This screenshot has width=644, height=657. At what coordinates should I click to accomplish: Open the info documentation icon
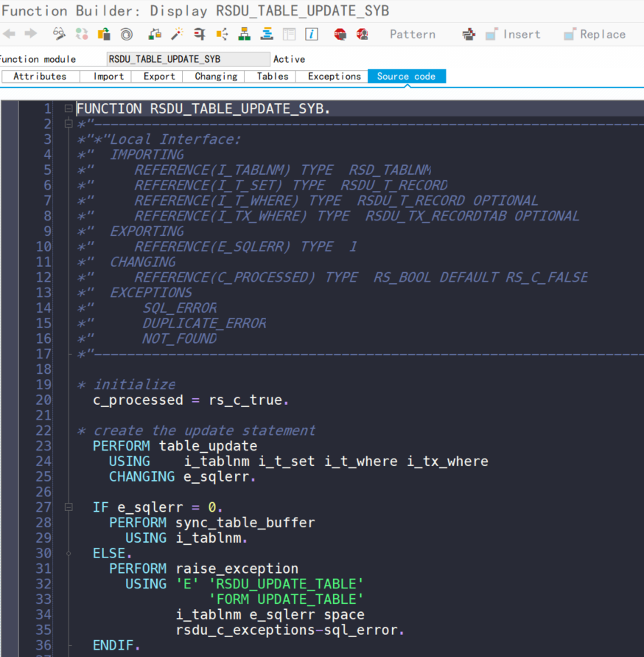312,34
